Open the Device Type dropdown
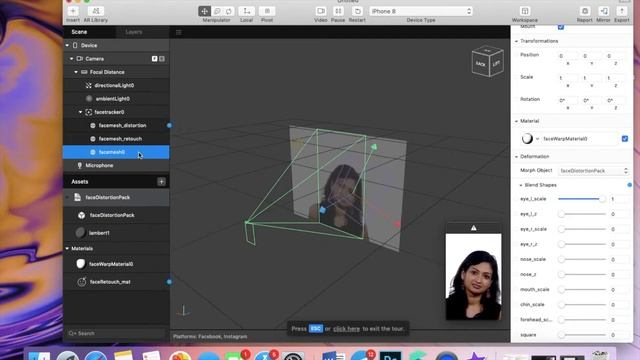The width and height of the screenshot is (640, 360). pos(421,11)
